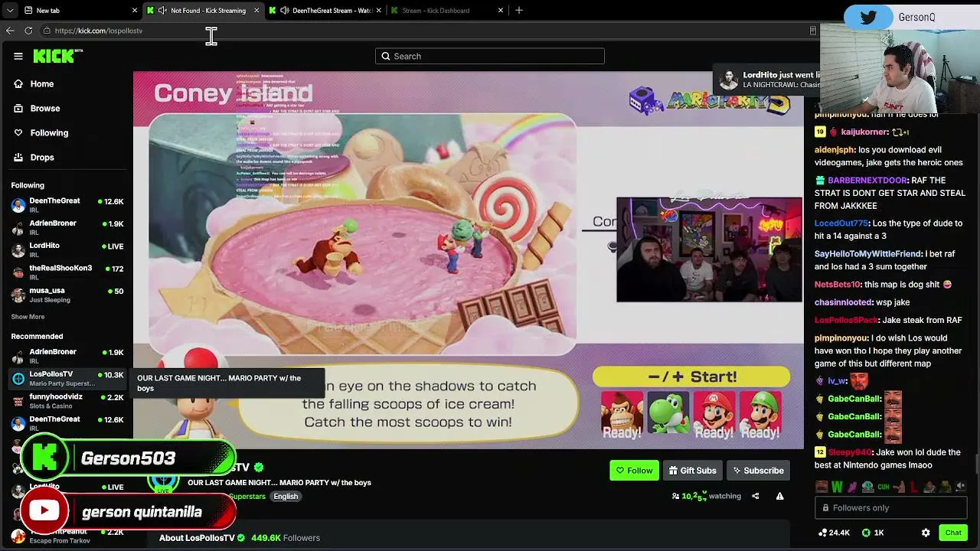Click LocedOut775 username in chat
Viewport: 980px width, 551px height.
coord(841,223)
